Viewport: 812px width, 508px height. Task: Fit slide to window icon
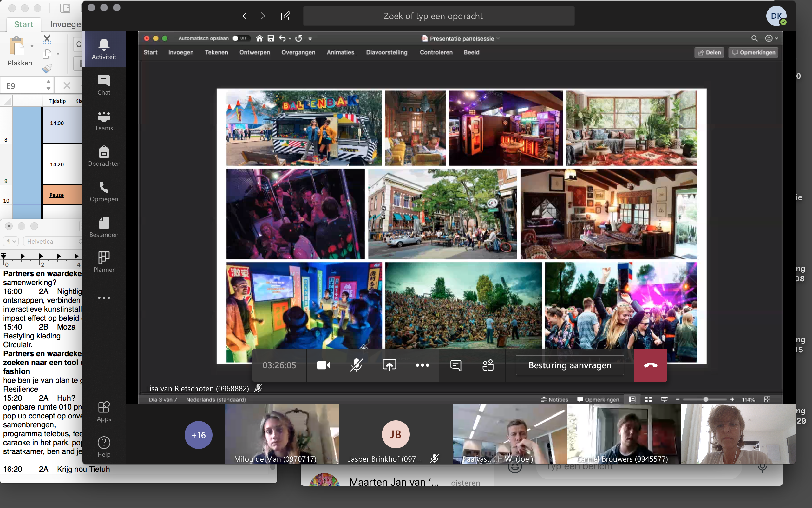pos(767,399)
